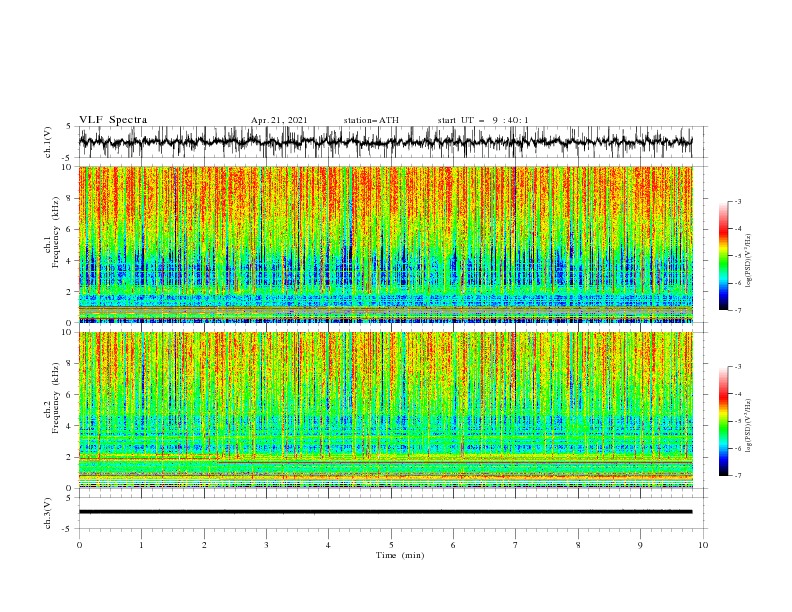Click time axis tick label "10"
The width and height of the screenshot is (792, 612).
coord(703,545)
